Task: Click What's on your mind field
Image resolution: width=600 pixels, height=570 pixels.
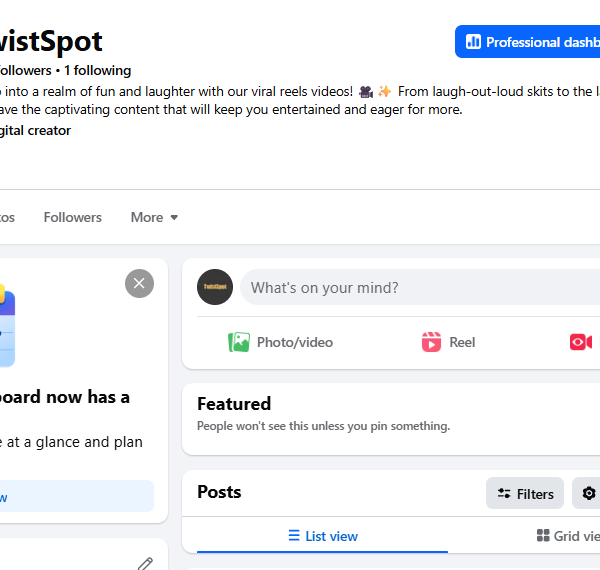Action: coord(420,287)
